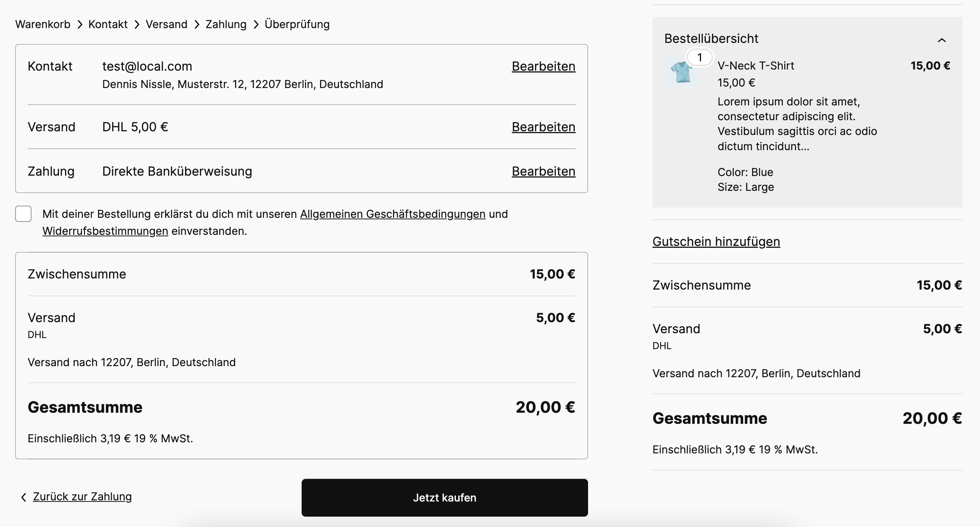Open Allgemeinen Geschäftsbedingungen link
This screenshot has height=527, width=980.
click(x=392, y=214)
